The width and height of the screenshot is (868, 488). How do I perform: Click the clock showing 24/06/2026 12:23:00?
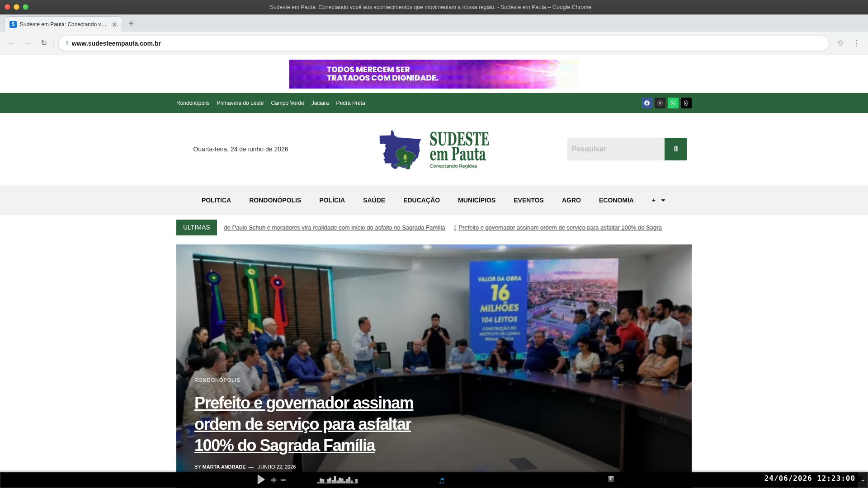[810, 479]
